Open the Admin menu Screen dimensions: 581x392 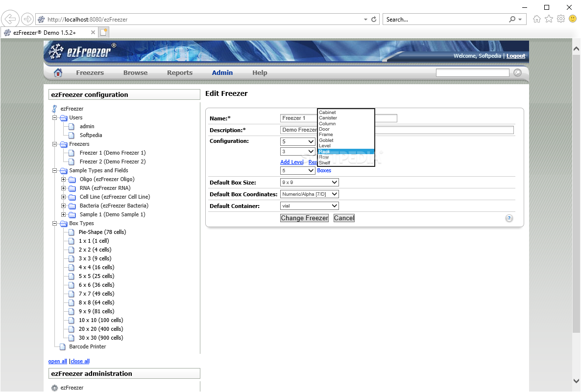tap(222, 72)
